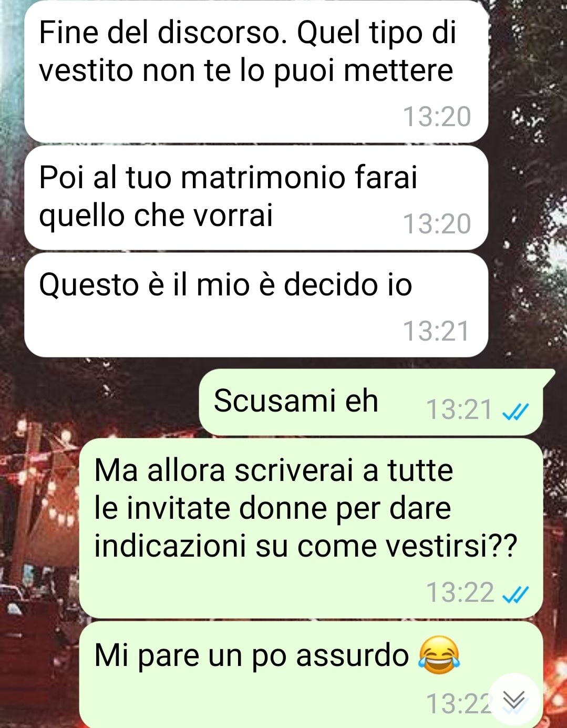Select the 'Poi al tuo matrimonio' message
Viewport: 567px width, 728px height.
pos(256,198)
